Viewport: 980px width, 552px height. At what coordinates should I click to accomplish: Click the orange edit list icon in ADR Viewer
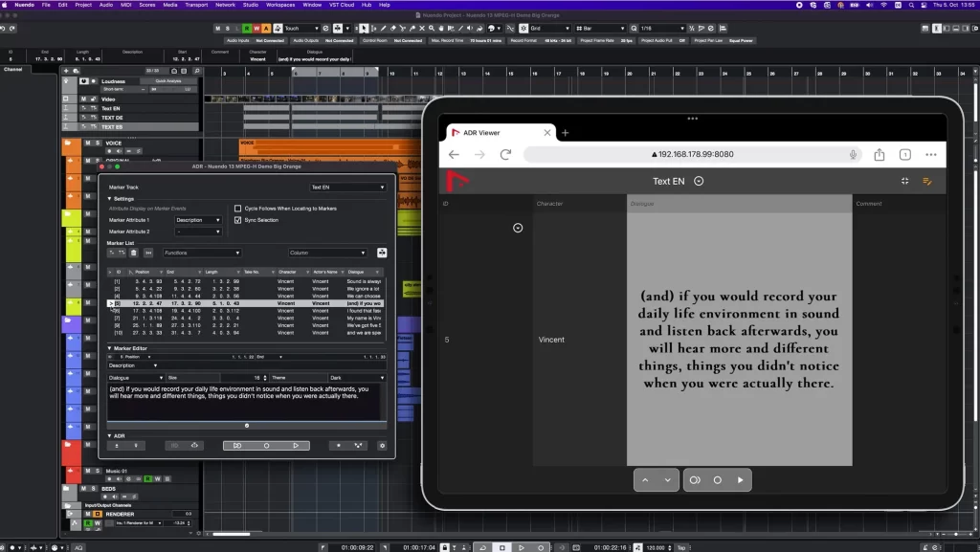tap(926, 181)
